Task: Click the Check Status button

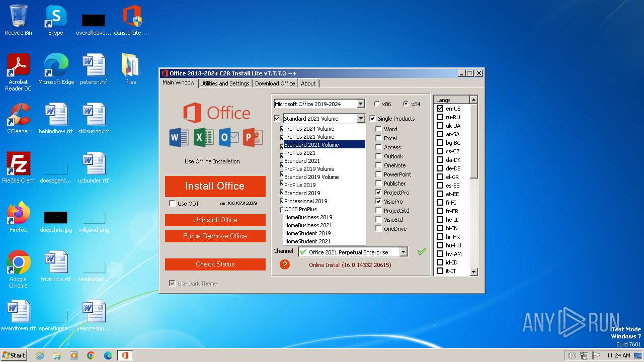Action: (x=215, y=264)
